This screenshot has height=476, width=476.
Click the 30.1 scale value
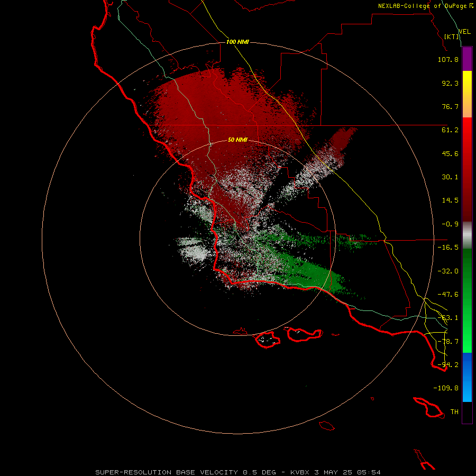coord(450,177)
